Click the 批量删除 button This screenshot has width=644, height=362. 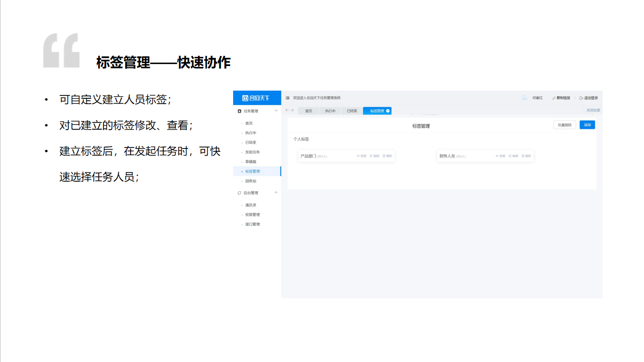pyautogui.click(x=565, y=125)
